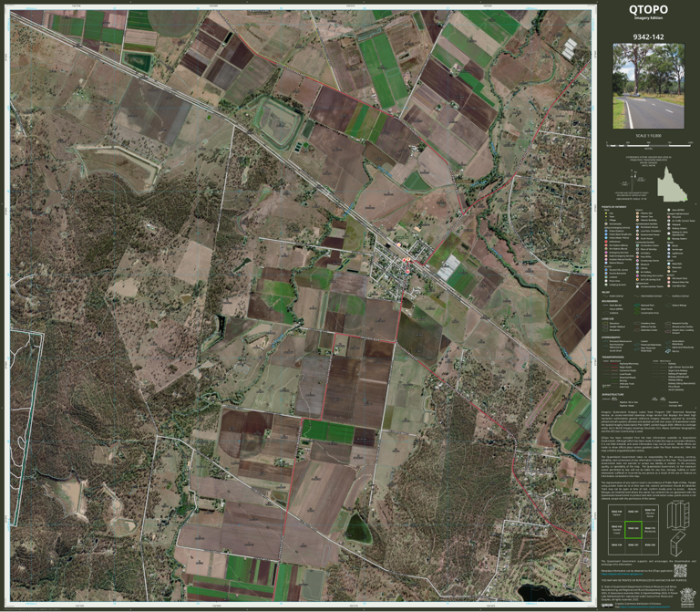
Task: Click the folded map booklet diagram
Action: [x=678, y=545]
